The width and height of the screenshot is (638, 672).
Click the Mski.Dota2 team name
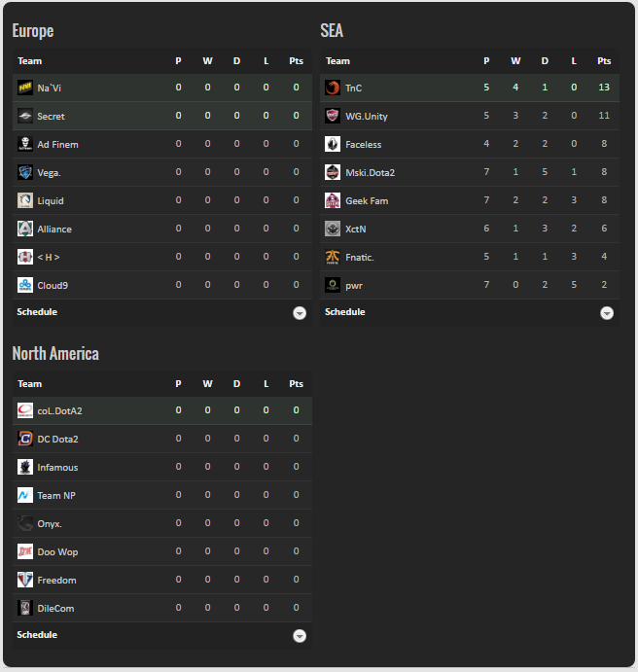tap(370, 173)
